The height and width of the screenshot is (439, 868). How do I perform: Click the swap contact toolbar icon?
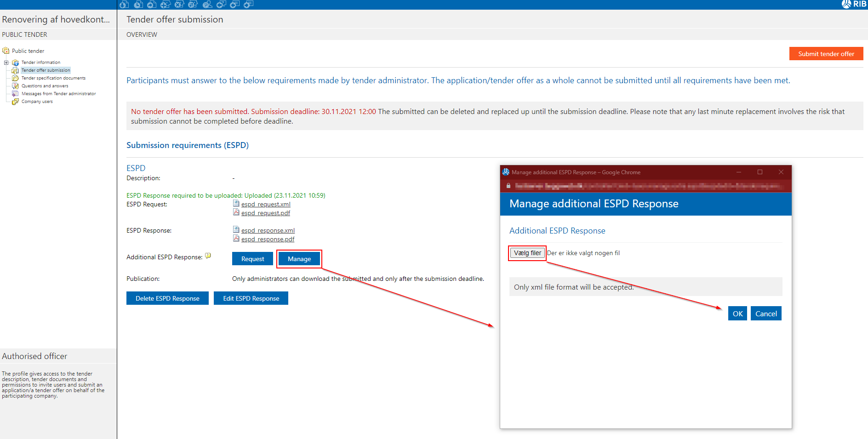(x=193, y=5)
